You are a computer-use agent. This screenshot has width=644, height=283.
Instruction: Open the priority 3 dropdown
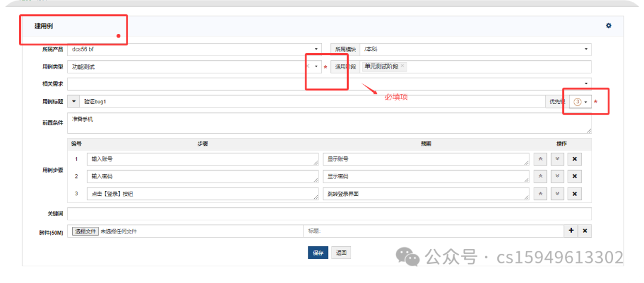[x=580, y=101]
